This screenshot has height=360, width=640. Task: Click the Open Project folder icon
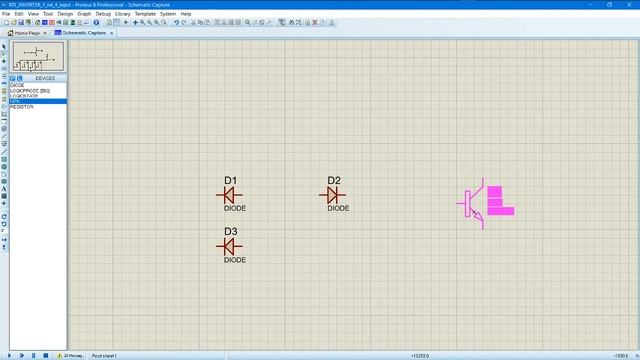(13, 22)
